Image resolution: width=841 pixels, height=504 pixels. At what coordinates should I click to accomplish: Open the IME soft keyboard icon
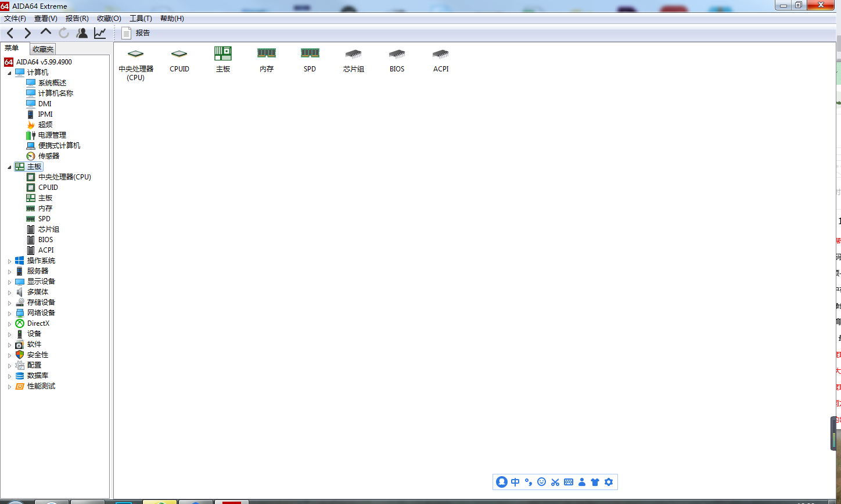(569, 482)
